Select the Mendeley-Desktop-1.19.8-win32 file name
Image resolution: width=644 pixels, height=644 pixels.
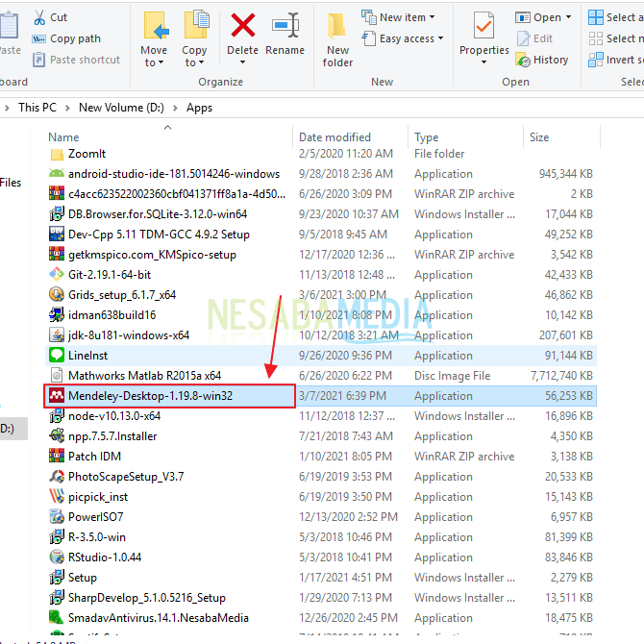click(150, 396)
